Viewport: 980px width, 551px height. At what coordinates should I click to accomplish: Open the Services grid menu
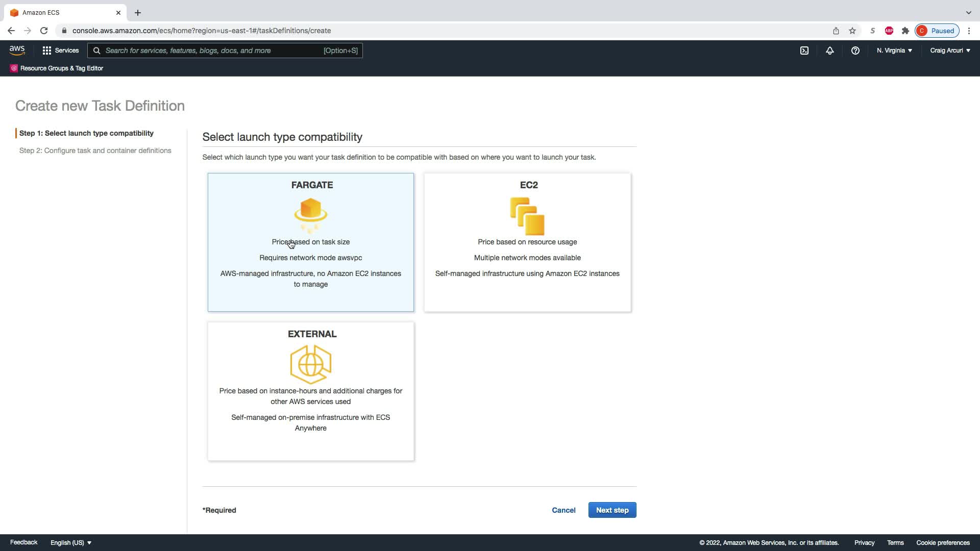click(60, 51)
